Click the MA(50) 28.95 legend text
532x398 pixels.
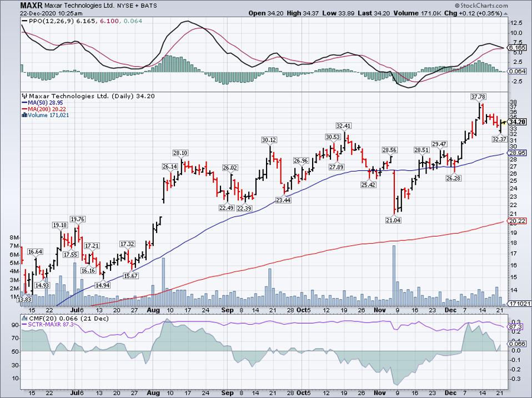pyautogui.click(x=46, y=103)
